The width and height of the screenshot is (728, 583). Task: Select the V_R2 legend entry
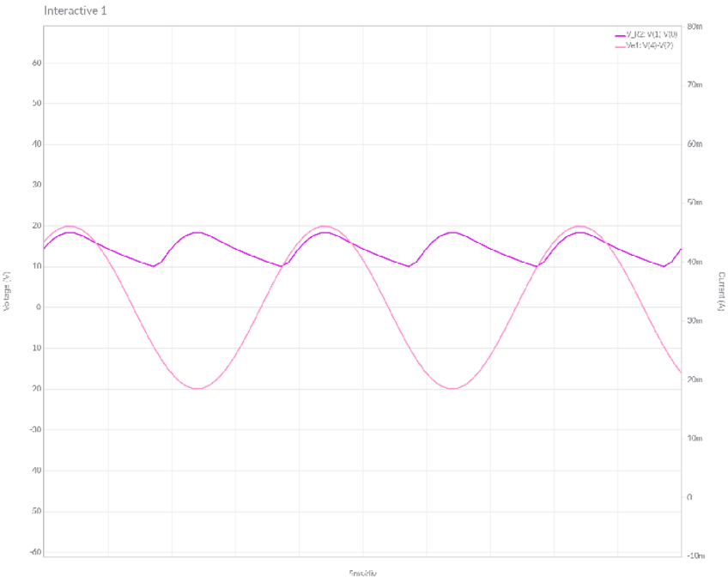click(x=646, y=35)
